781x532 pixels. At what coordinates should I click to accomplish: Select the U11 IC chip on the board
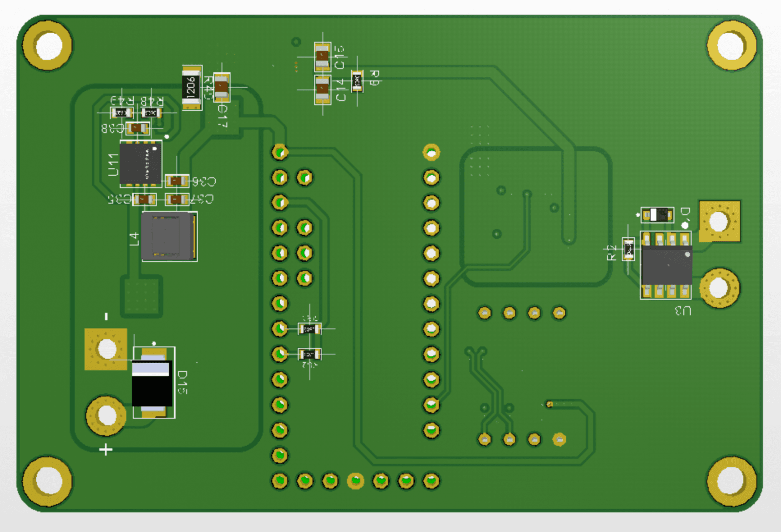coord(141,164)
